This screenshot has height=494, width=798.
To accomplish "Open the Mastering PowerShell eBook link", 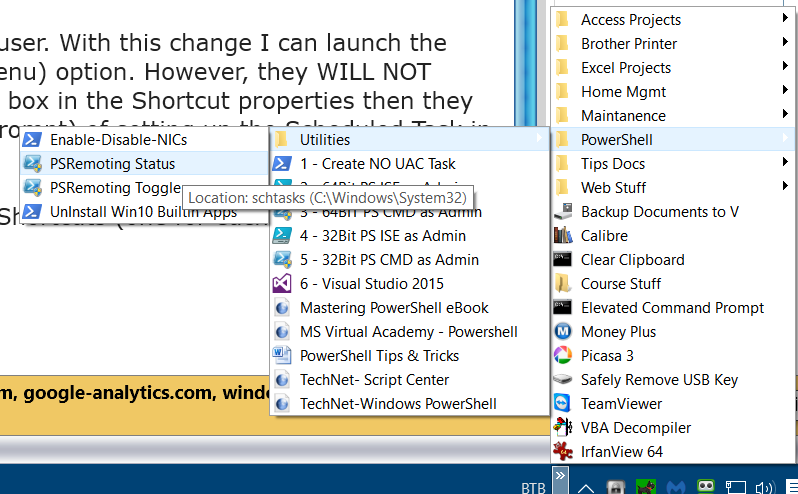I will click(x=394, y=308).
